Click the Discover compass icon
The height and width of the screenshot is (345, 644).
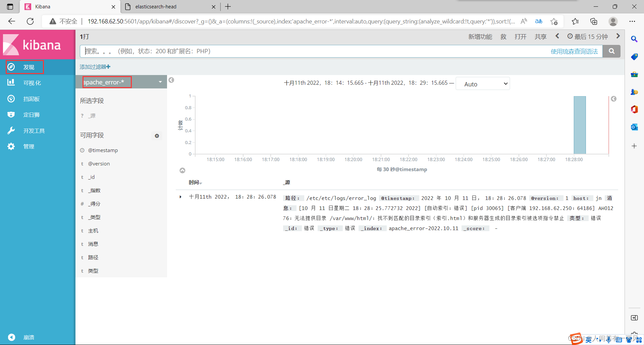tap(11, 67)
